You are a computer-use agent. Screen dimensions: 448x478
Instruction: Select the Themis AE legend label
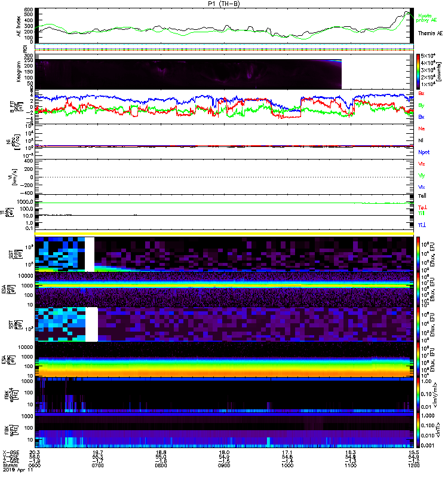(x=429, y=33)
